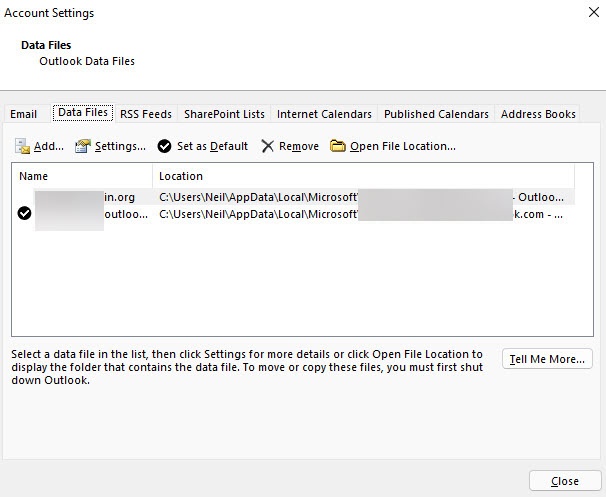
Task: Open the RSS Feeds tab
Action: (x=146, y=114)
